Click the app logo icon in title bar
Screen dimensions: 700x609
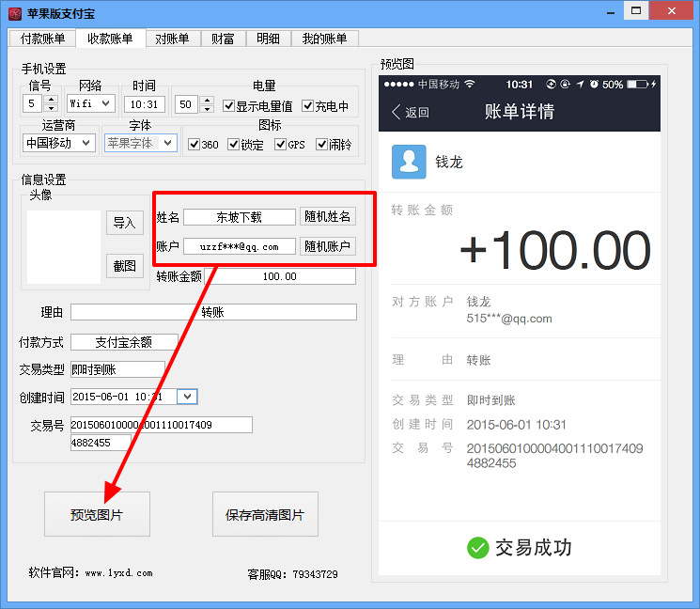15,14
